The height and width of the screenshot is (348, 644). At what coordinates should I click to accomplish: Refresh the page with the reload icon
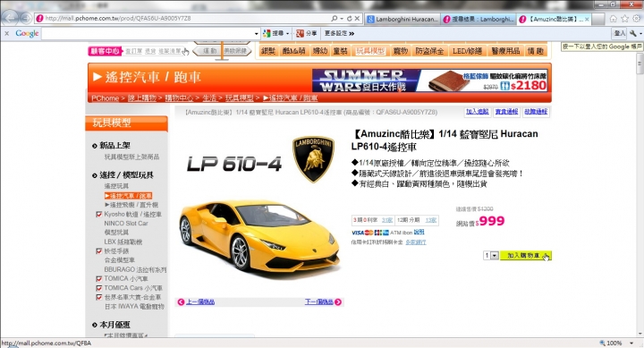coord(349,19)
